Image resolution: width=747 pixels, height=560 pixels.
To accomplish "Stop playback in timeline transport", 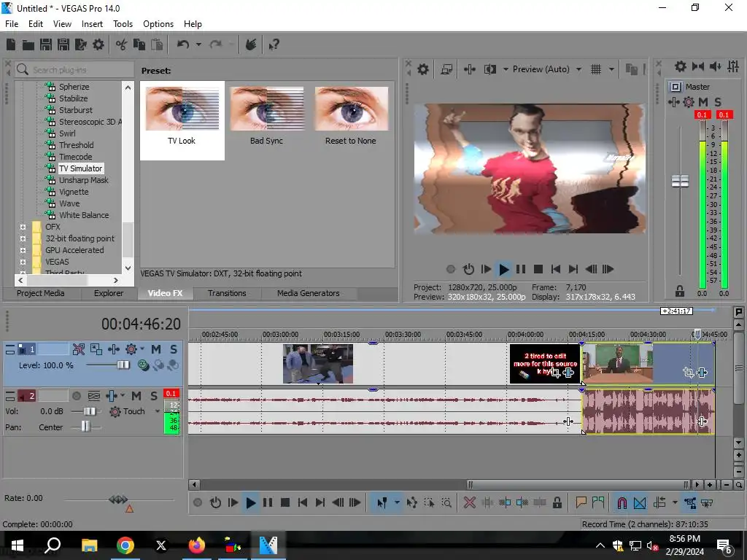I will click(285, 502).
